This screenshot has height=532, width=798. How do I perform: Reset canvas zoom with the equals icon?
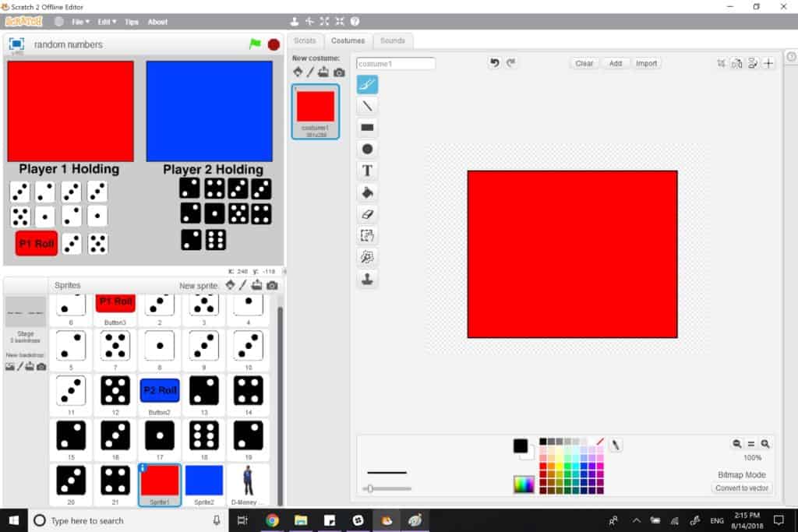751,443
